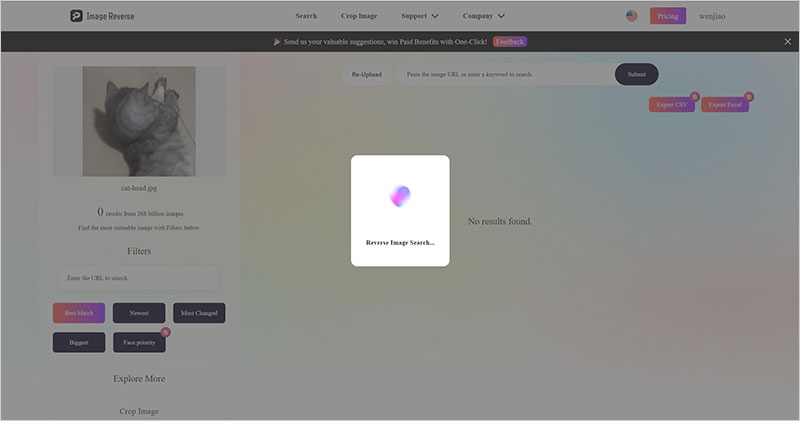Click premium badge on Export CSV
Viewport: 800px width, 421px height.
694,96
